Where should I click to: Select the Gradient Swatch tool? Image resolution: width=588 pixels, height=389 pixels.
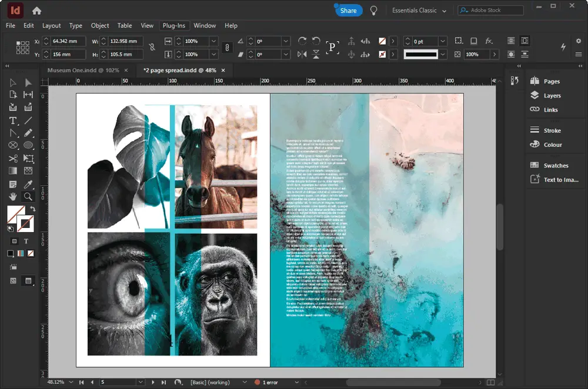[13, 171]
